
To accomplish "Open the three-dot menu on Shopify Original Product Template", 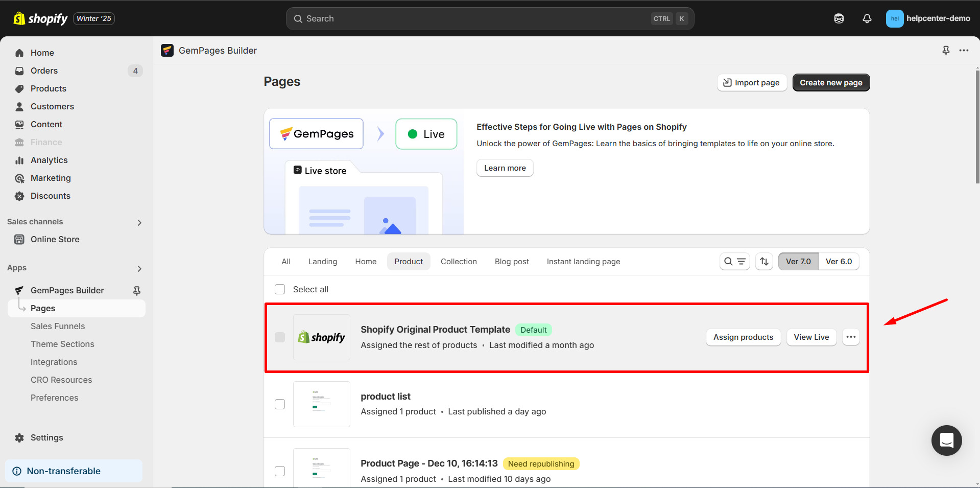I will (850, 337).
